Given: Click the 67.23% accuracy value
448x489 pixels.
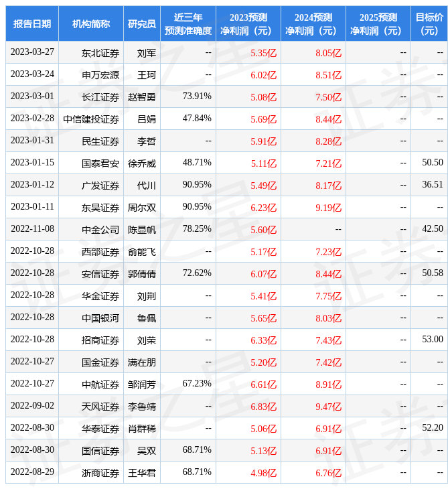Looking at the screenshot, I should coord(197,384).
